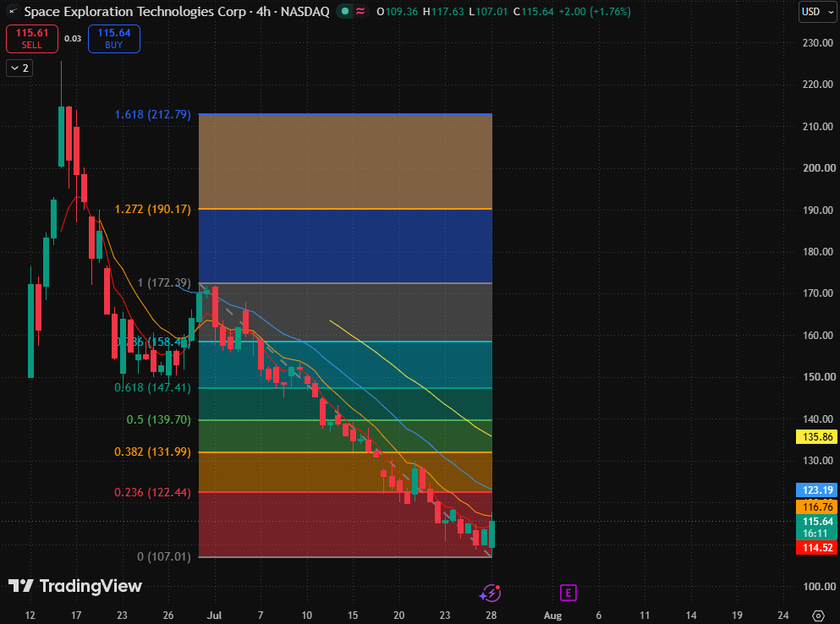Screen dimensions: 840x624
Task: Click the closing price C115.64 in header
Action: click(533, 11)
